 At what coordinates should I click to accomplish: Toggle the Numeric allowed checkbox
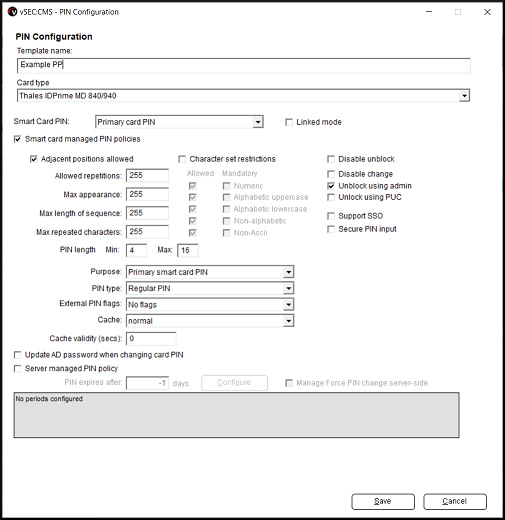click(x=192, y=186)
